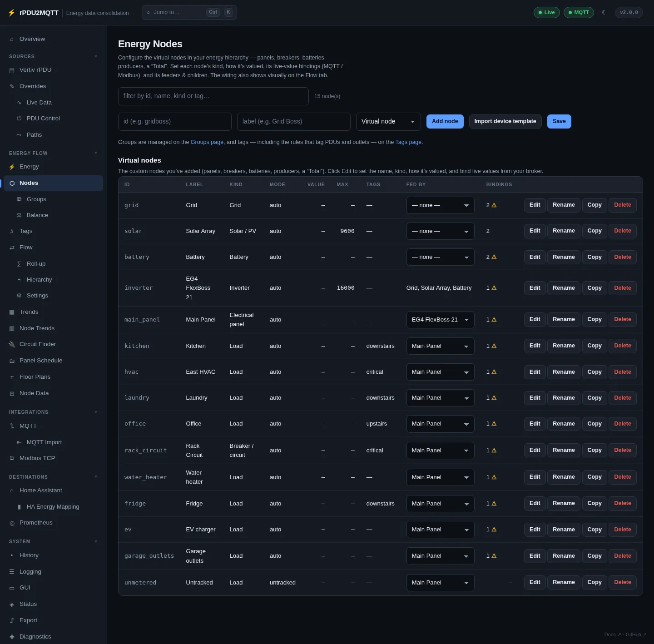Click the Live status badge

(x=546, y=12)
